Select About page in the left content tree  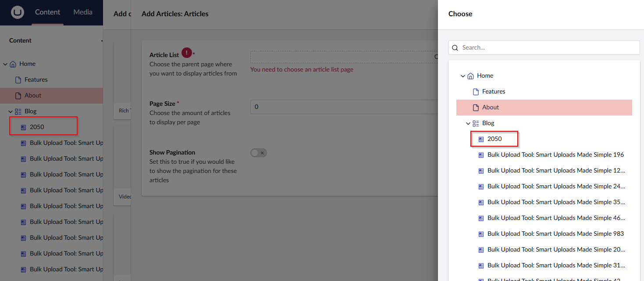pos(51,95)
